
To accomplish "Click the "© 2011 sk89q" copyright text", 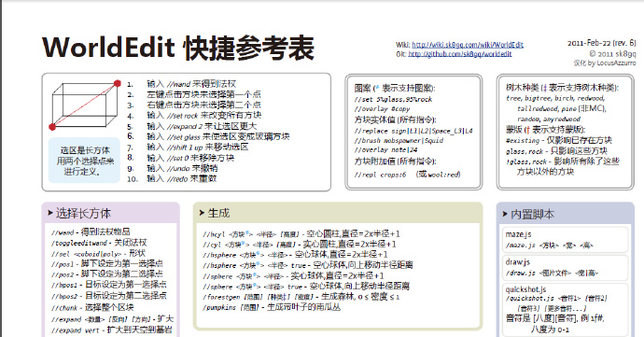I will (x=612, y=53).
